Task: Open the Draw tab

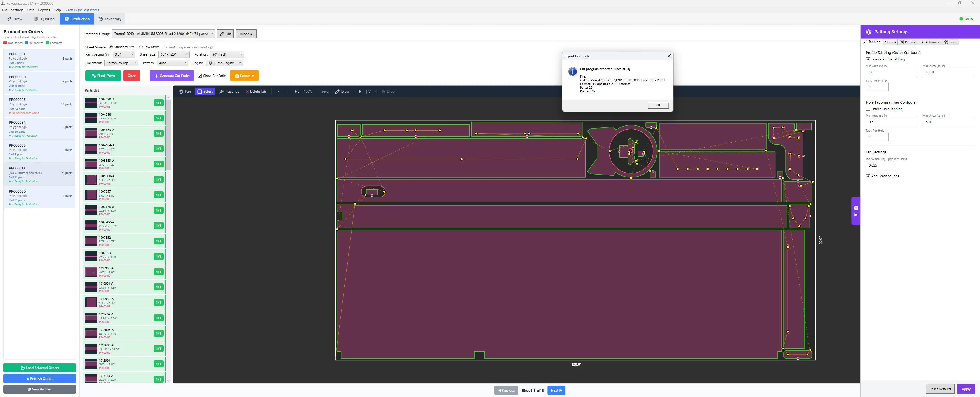Action: coord(15,19)
